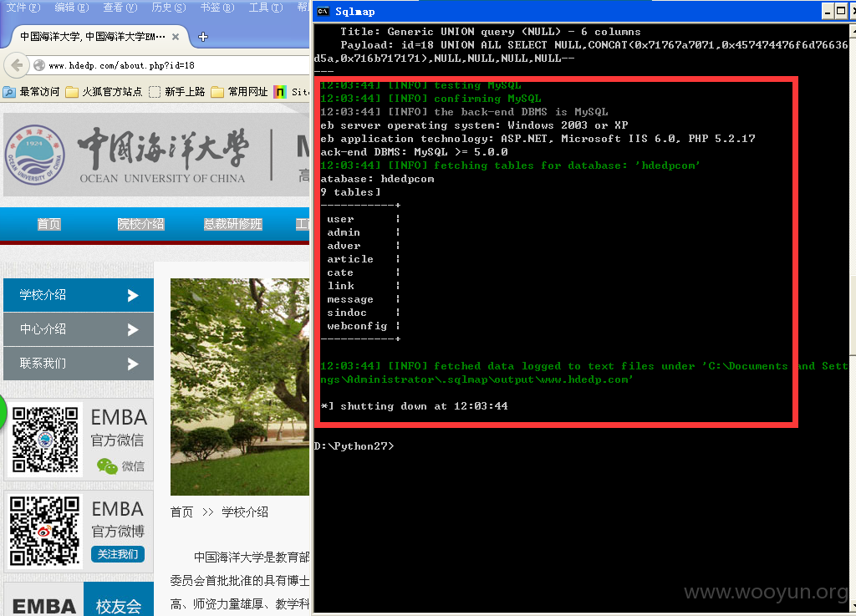Viewport: 856px width, 616px height.
Task: Open the 查看(V) menu
Action: click(x=120, y=7)
